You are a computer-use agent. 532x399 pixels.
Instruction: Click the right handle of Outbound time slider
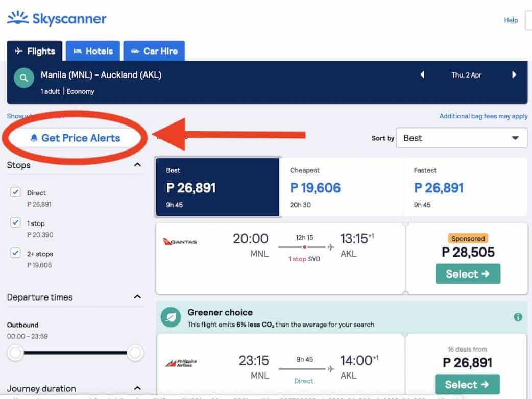click(x=135, y=353)
